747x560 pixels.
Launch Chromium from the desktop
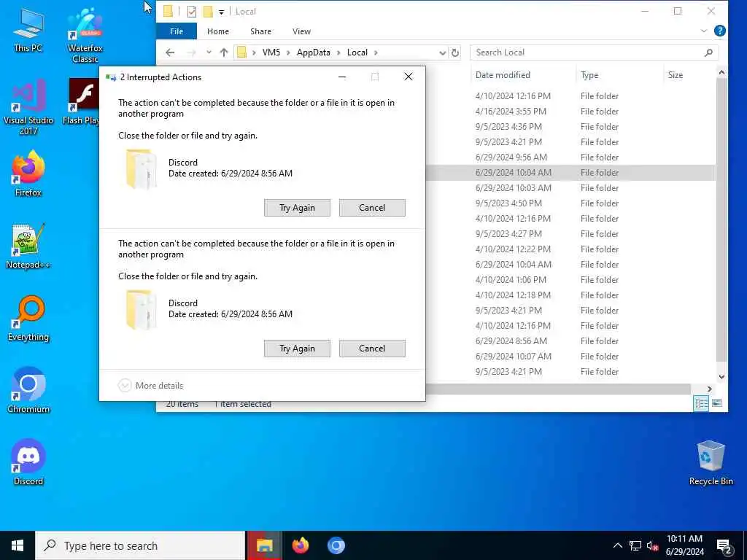coord(28,390)
